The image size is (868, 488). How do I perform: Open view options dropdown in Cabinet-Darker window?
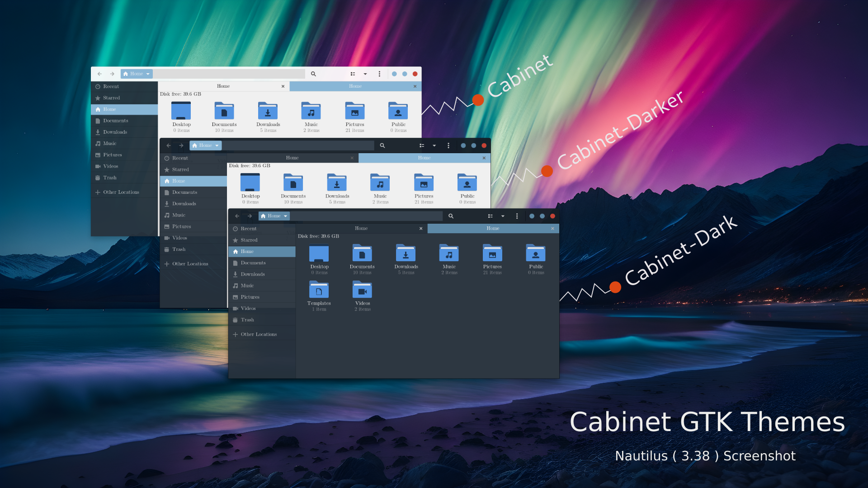(434, 145)
